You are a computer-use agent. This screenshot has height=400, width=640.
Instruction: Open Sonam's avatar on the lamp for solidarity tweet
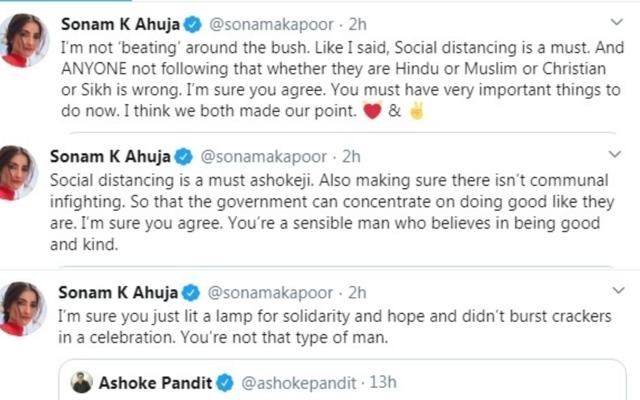[x=22, y=309]
